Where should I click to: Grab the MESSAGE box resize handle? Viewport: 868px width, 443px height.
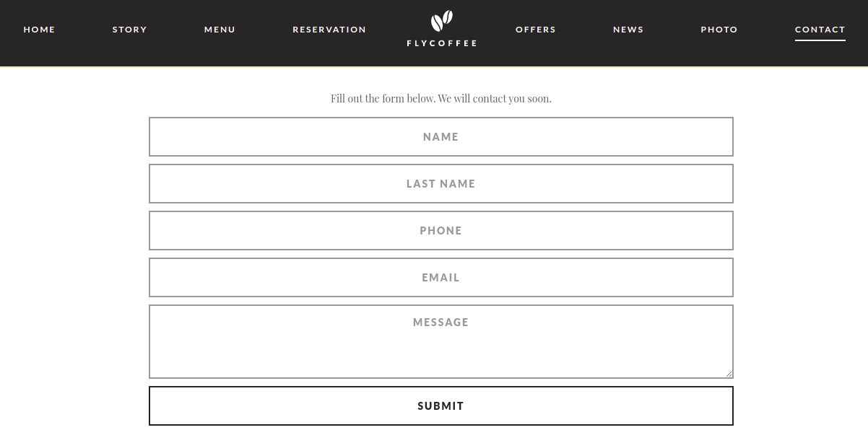click(729, 374)
